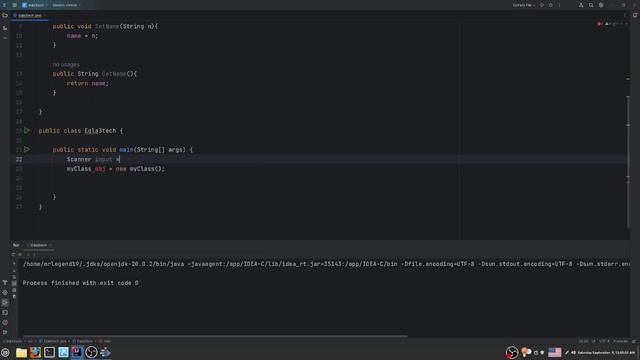Click the OBS tray icon
This screenshot has height=360, width=640.
click(512, 352)
